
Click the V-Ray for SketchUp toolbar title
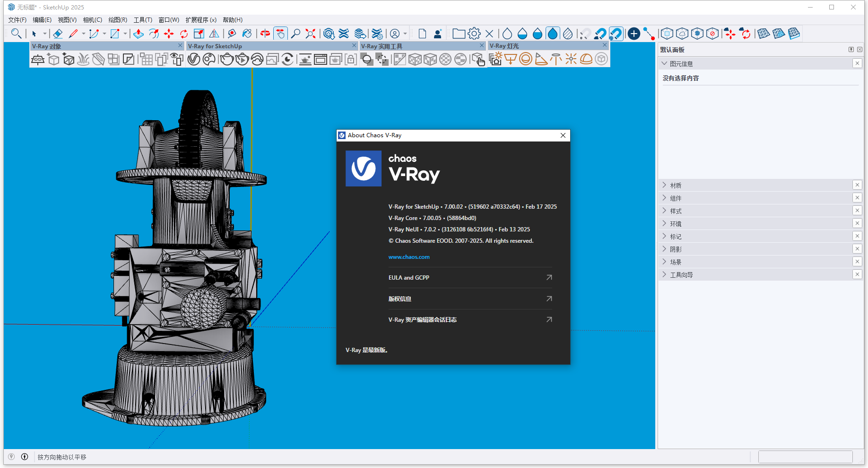(x=215, y=46)
